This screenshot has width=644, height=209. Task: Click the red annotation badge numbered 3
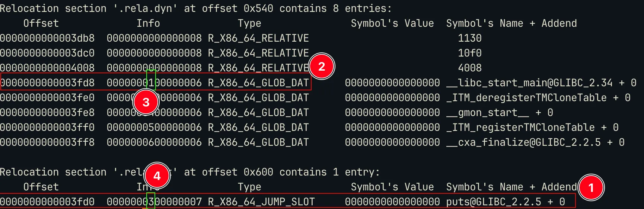[x=146, y=102]
